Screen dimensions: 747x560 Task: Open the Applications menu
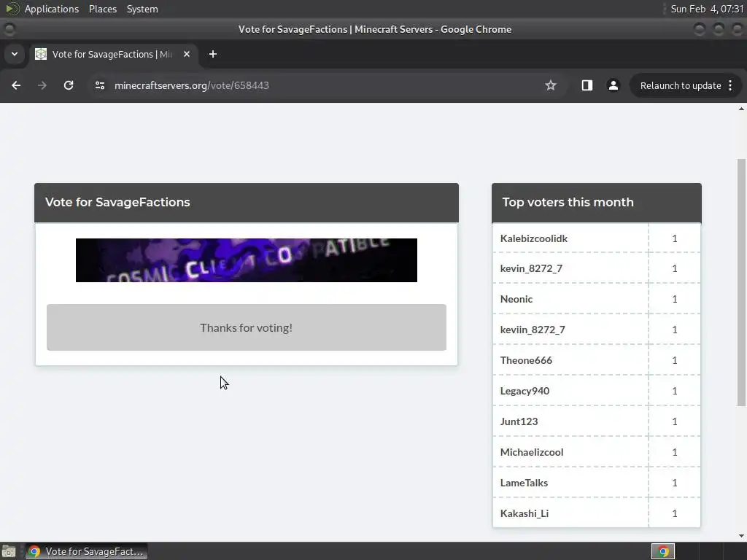click(x=52, y=9)
